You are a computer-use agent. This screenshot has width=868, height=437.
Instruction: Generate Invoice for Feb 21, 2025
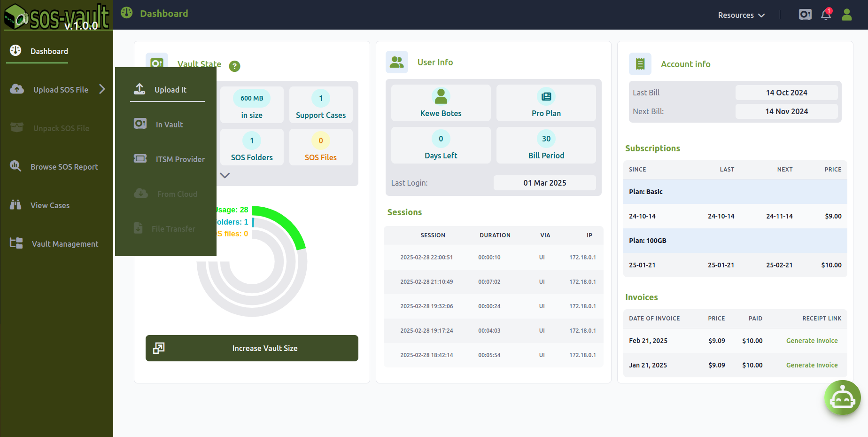pos(812,341)
